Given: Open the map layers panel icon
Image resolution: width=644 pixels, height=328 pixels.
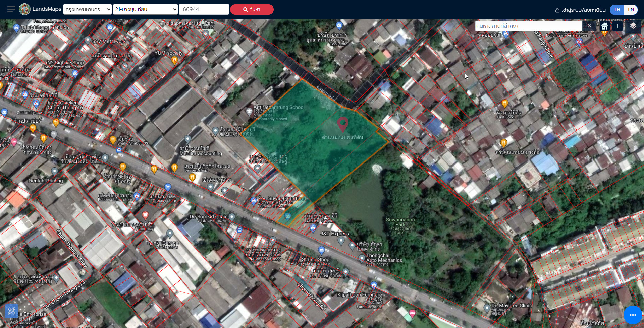Looking at the screenshot, I should pyautogui.click(x=633, y=26).
